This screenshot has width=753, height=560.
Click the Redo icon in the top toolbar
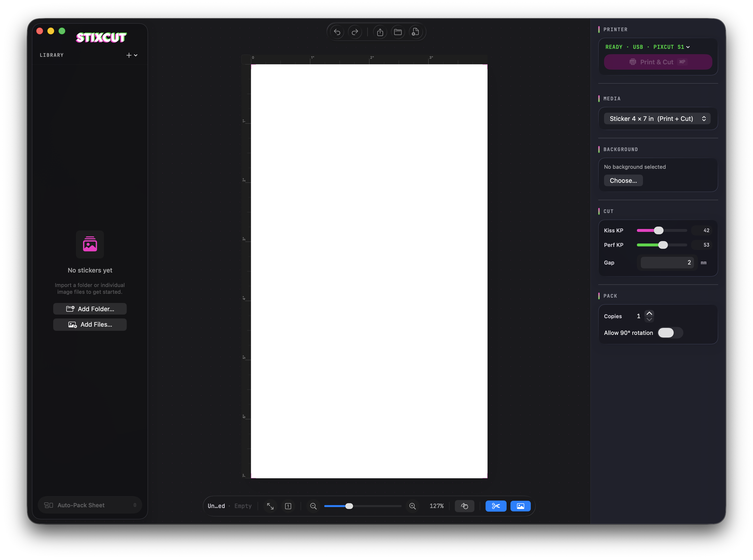(x=355, y=31)
